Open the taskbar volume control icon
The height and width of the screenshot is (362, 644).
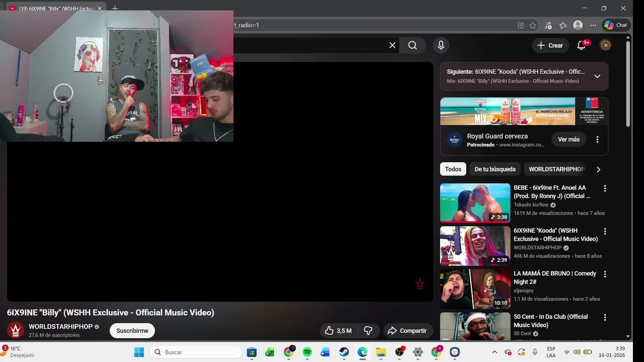577,352
